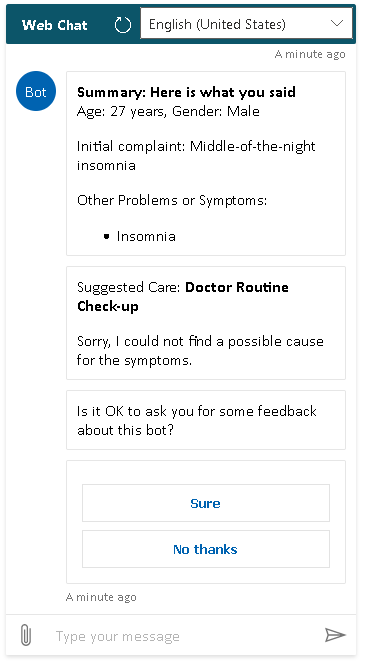Click the Web Chat header title
Viewport: 365px width, 662px height.
(x=54, y=25)
